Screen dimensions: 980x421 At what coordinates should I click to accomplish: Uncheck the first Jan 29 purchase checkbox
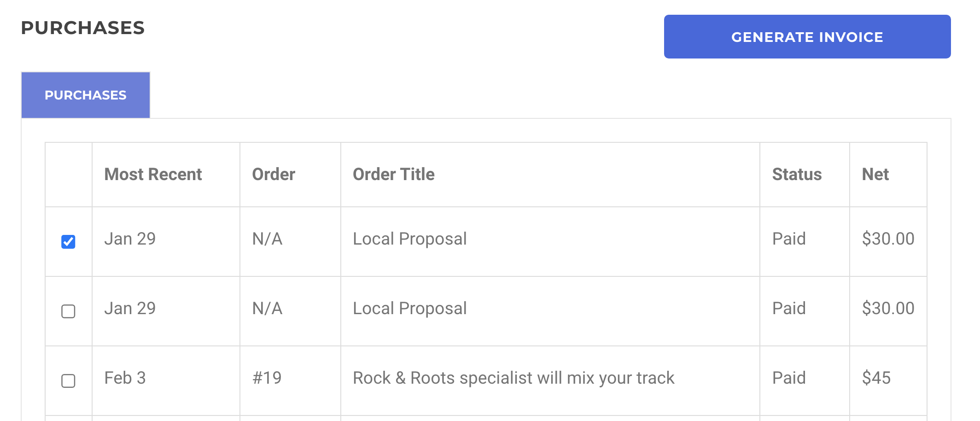(68, 241)
